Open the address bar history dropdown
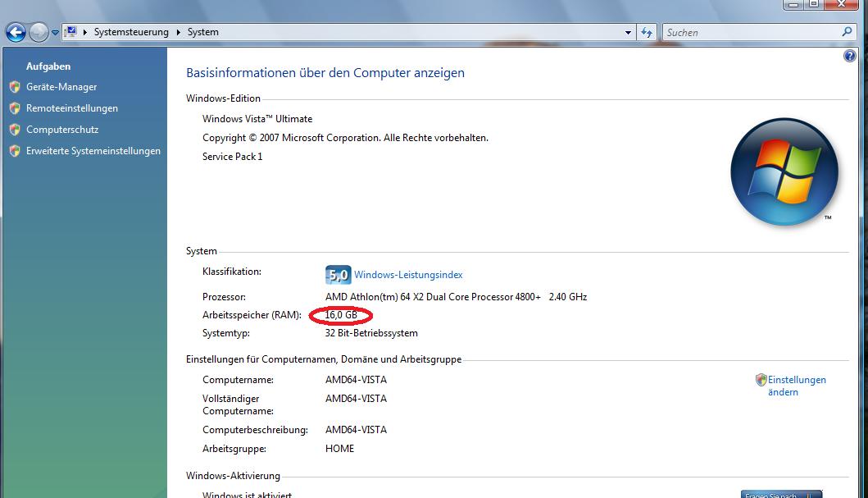 [x=628, y=33]
